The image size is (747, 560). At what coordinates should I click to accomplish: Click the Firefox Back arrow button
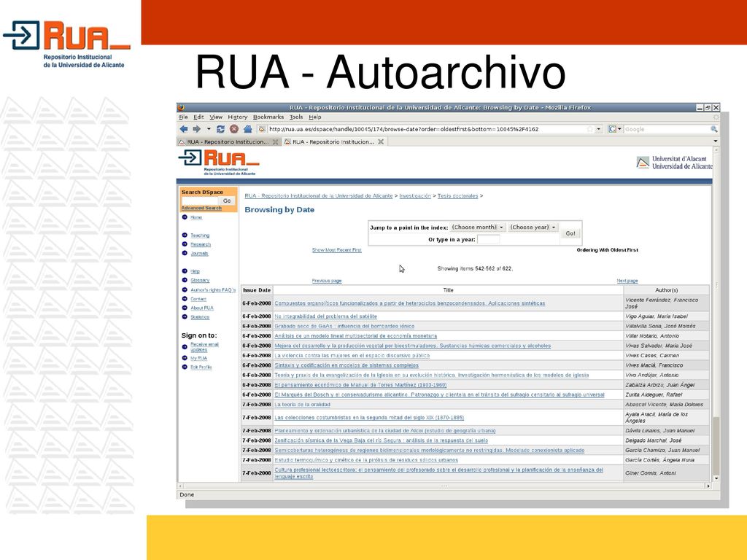point(184,129)
